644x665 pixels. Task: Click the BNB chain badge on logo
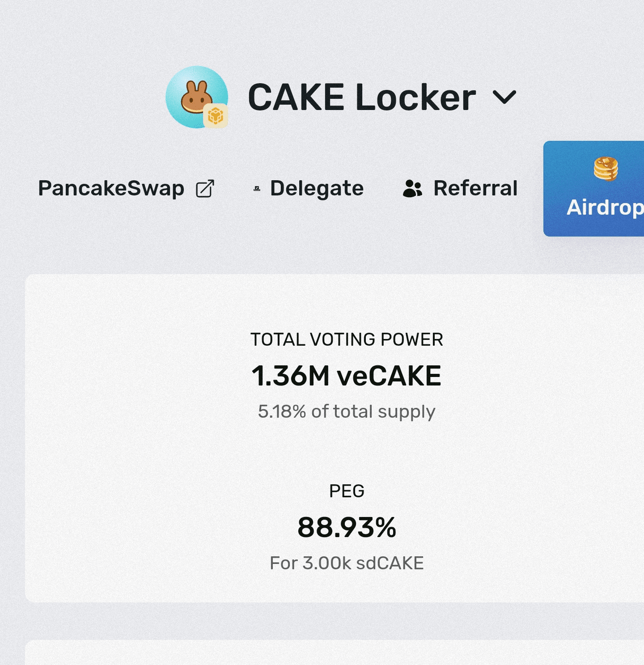(216, 116)
